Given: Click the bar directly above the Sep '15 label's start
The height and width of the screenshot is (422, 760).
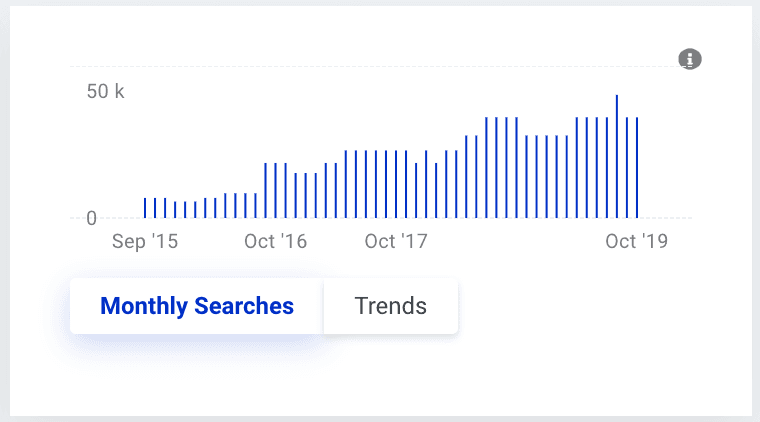Looking at the screenshot, I should [x=145, y=208].
